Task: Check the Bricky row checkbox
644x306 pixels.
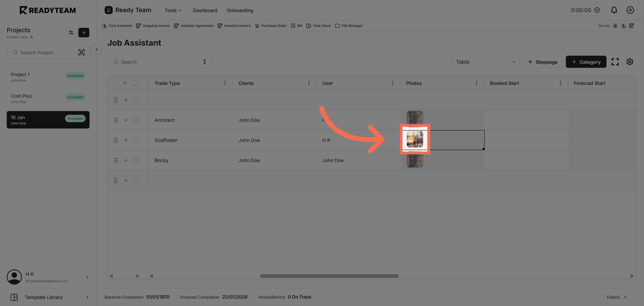Action: [x=136, y=160]
